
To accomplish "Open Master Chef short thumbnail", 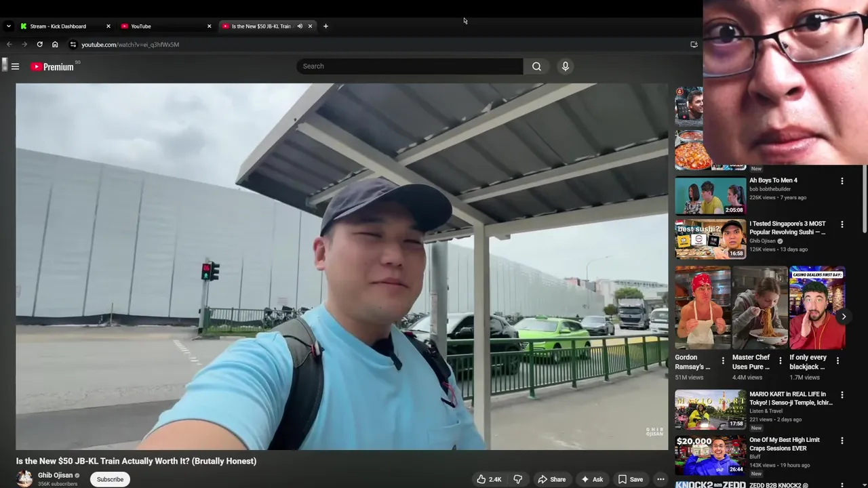I will pos(760,307).
